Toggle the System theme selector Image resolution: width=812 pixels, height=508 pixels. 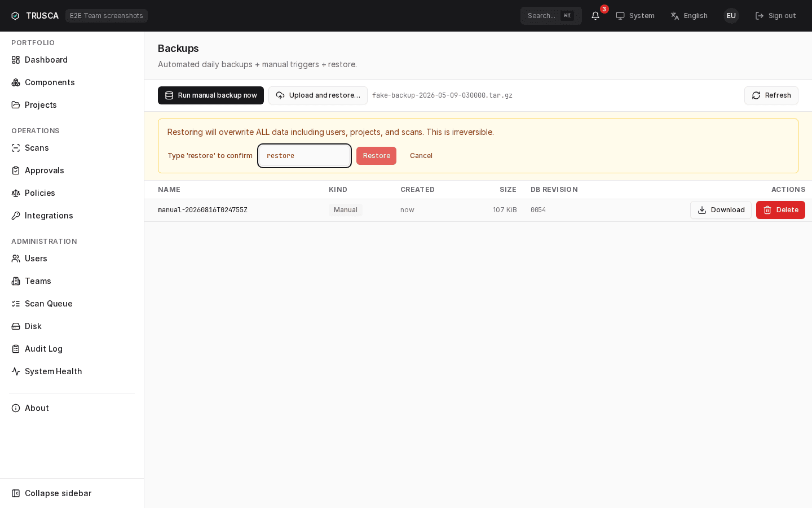pyautogui.click(x=635, y=16)
